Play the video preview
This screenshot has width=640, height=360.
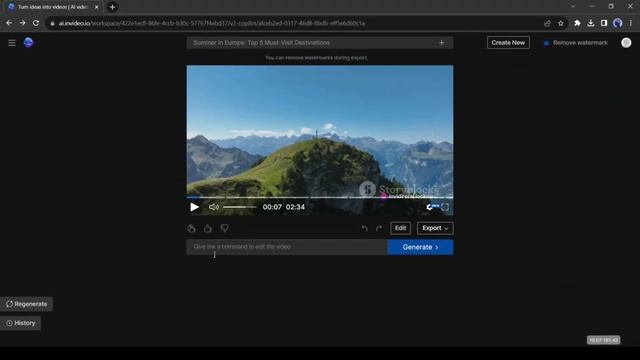[x=194, y=207]
